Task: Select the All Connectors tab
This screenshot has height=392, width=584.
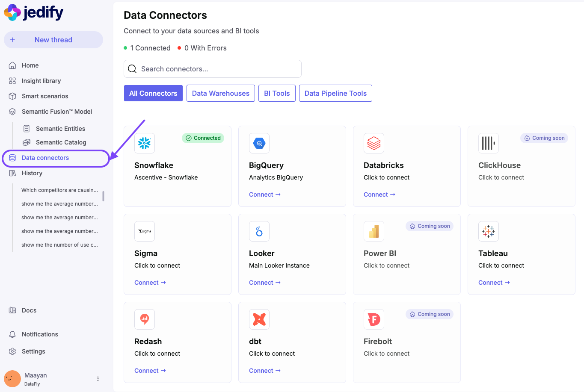Action: (x=153, y=93)
